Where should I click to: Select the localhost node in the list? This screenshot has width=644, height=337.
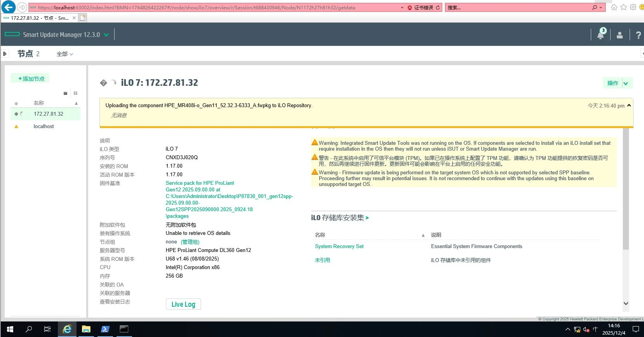coord(44,126)
